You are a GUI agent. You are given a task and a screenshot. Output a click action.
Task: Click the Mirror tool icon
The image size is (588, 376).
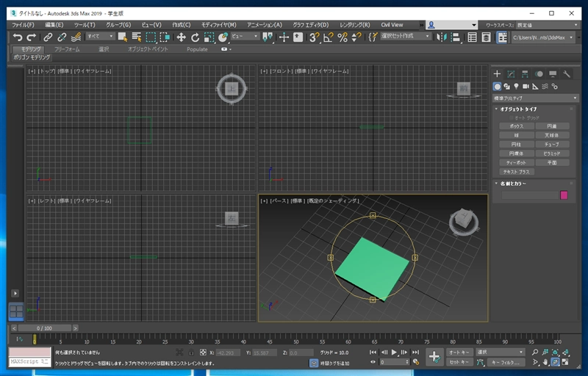(442, 37)
